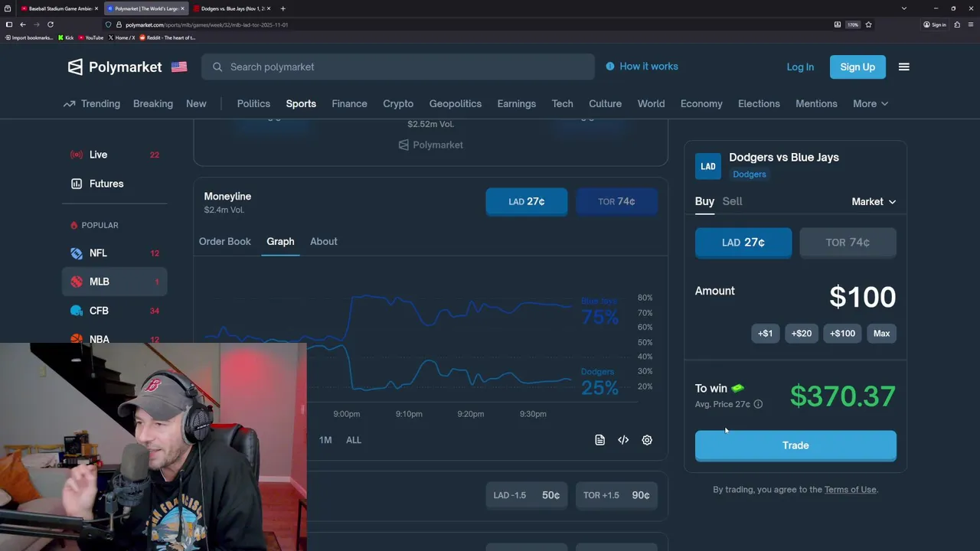Screen dimensions: 980x551
Task: Click the Futures chart icon
Action: (77, 184)
